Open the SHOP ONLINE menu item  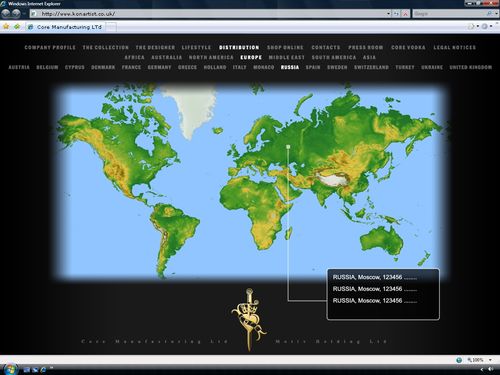pos(285,47)
